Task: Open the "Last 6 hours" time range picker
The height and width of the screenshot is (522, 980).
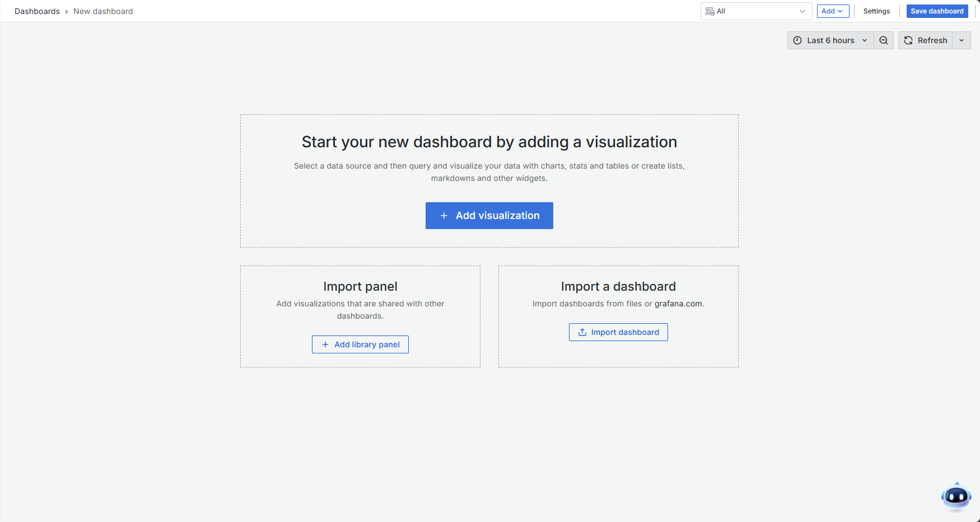Action: tap(831, 40)
